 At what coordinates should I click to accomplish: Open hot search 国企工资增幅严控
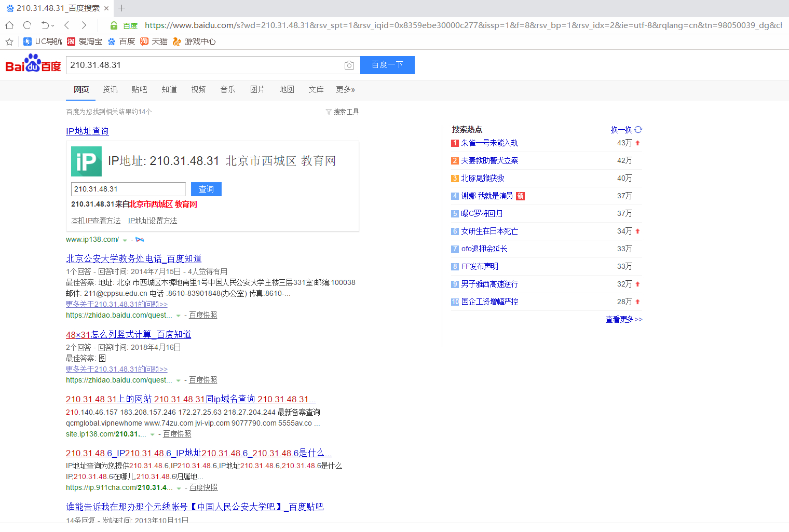(489, 302)
